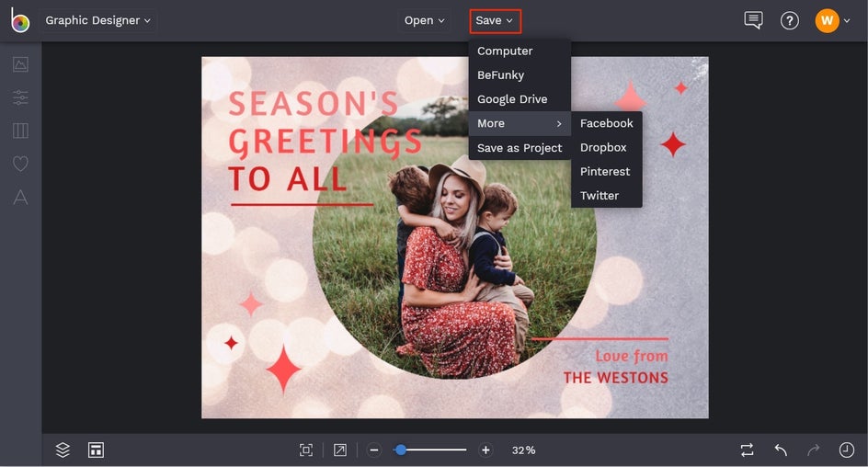Open the history clock icon
The width and height of the screenshot is (868, 467).
click(x=847, y=450)
